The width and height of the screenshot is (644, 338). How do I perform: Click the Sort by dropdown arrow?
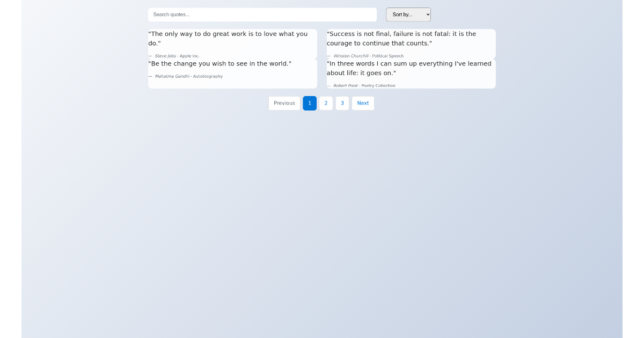[x=427, y=14]
